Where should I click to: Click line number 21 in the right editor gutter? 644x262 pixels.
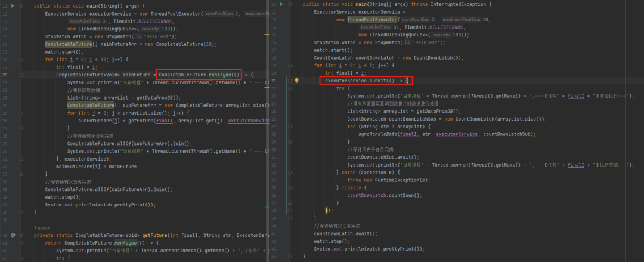[274, 81]
